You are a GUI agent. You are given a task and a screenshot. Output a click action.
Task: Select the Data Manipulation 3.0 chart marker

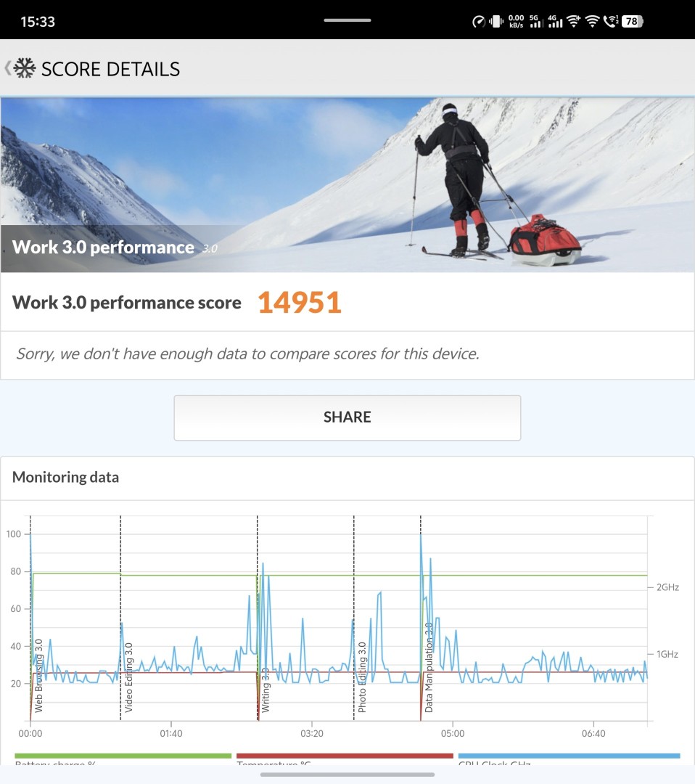[428, 666]
